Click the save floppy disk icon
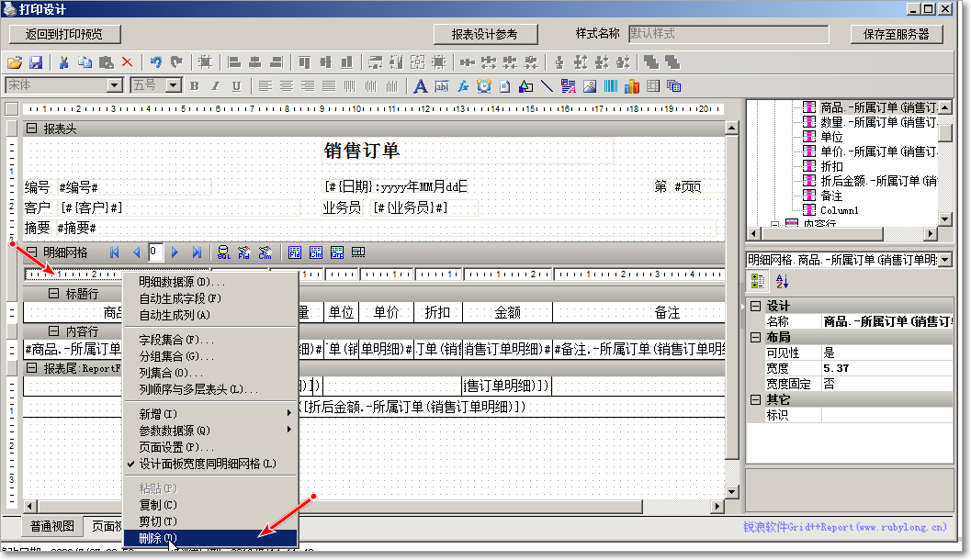This screenshot has width=971, height=560. [x=36, y=62]
